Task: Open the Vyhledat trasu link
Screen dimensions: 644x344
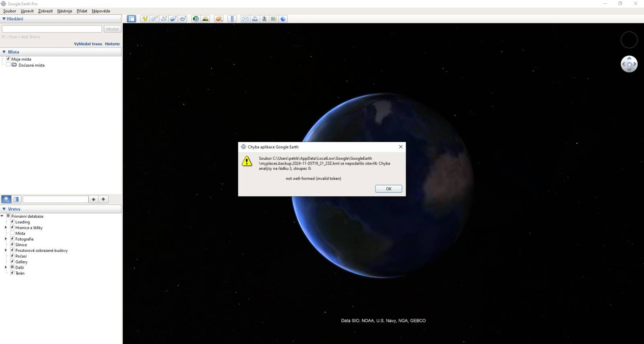Action: click(88, 44)
